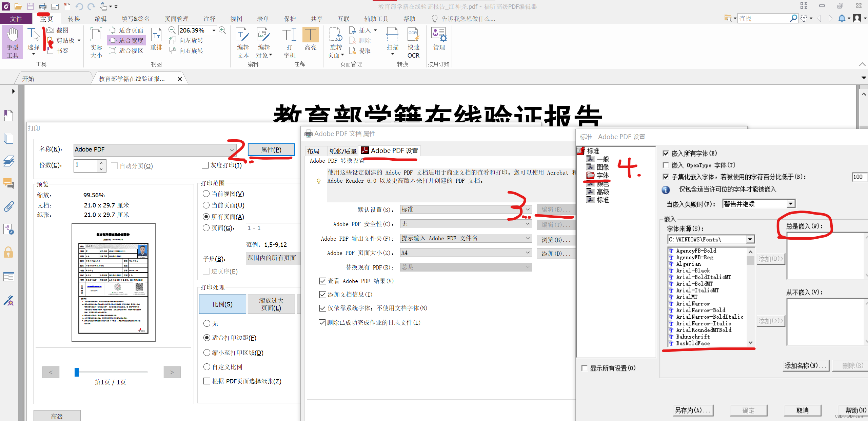The height and width of the screenshot is (421, 868).
Task: Open the bookmarks panel in left sidebar
Action: 9,116
